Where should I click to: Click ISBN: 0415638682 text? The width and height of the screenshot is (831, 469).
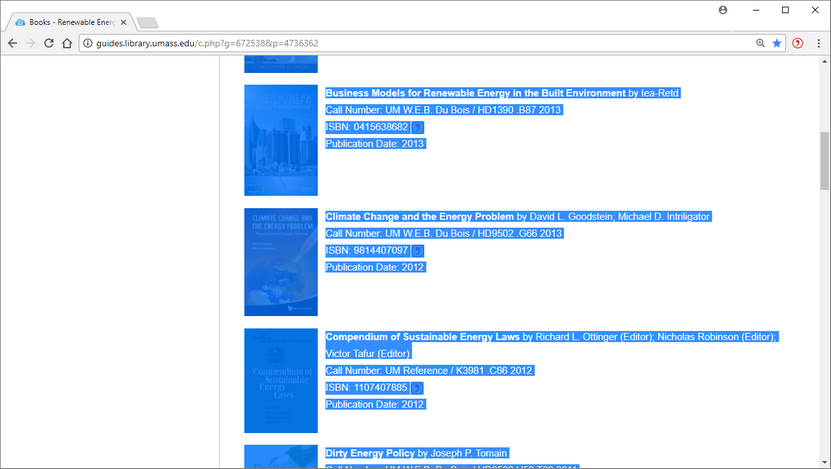click(367, 127)
